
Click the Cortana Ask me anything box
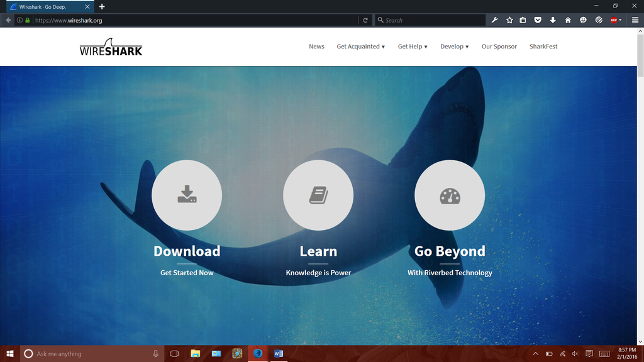click(92, 353)
